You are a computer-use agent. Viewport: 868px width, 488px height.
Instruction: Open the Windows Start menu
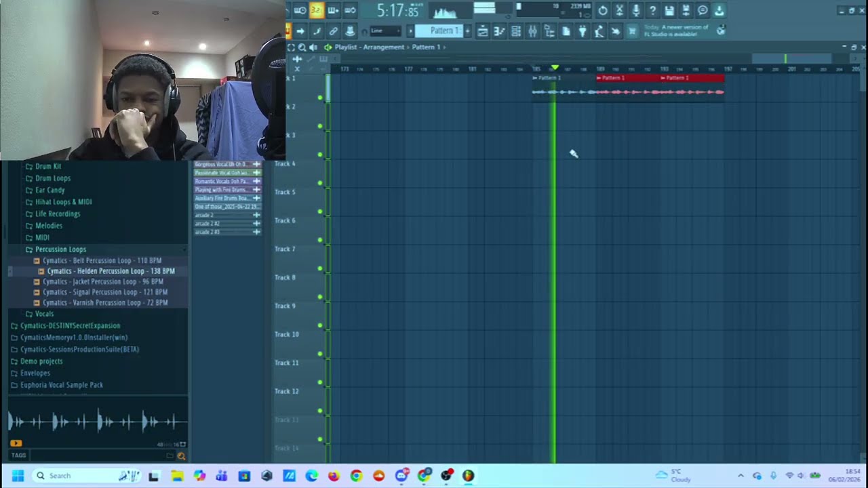tap(18, 476)
